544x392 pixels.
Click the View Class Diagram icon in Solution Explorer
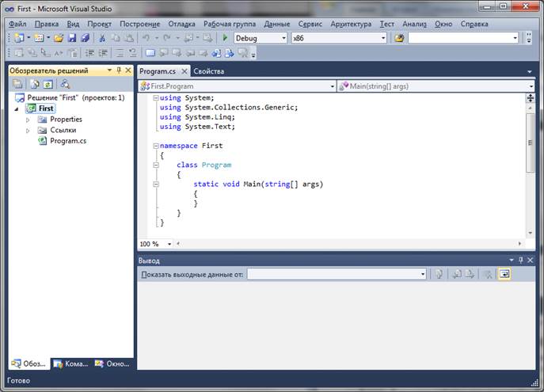click(65, 84)
